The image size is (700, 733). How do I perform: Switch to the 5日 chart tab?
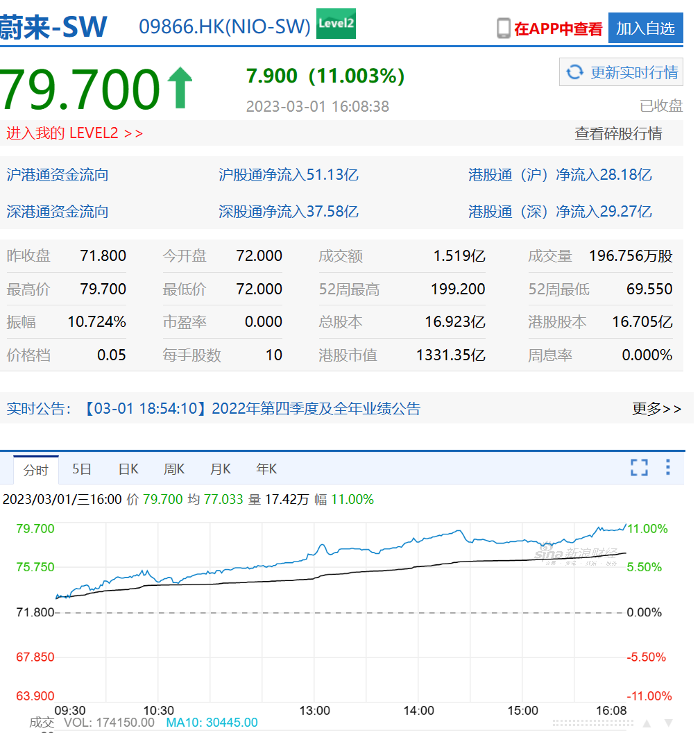click(82, 469)
